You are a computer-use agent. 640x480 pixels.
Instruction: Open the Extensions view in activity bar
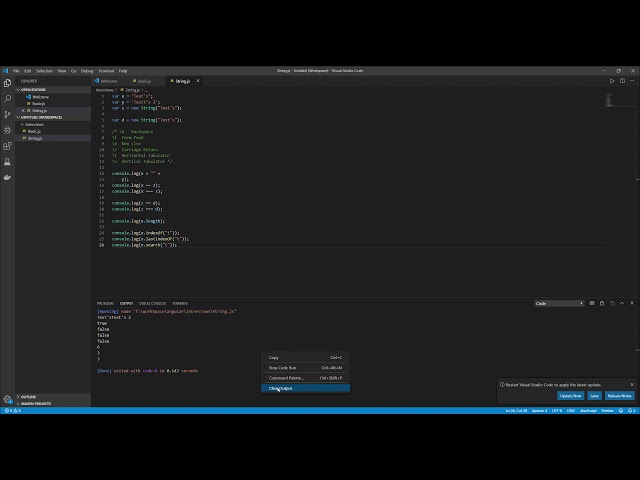[7, 146]
